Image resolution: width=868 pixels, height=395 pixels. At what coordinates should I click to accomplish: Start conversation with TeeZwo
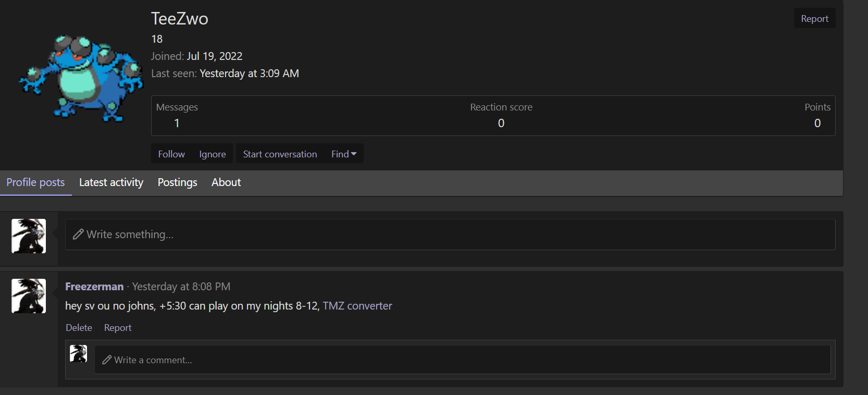coord(280,154)
